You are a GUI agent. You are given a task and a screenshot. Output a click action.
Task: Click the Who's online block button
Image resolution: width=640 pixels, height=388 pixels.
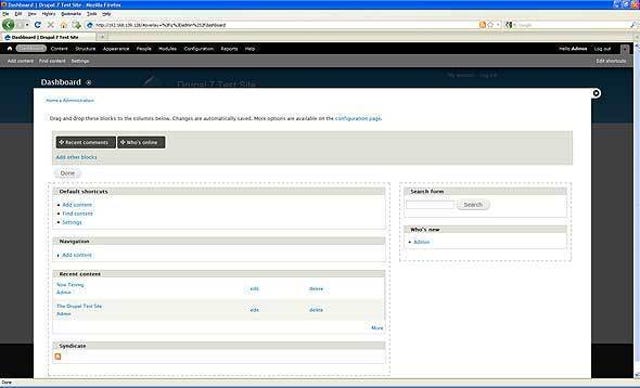141,142
